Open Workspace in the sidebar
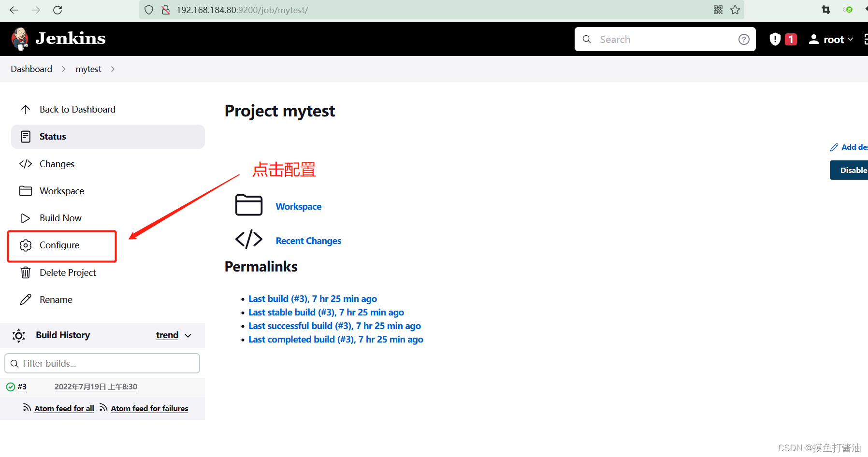Viewport: 868px width, 457px height. 108,191
